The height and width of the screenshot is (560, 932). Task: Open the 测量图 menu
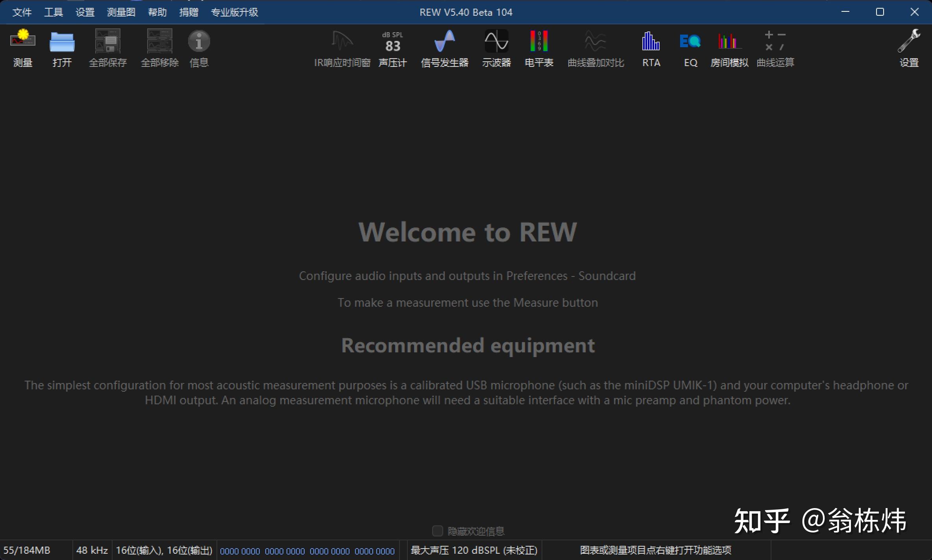121,12
